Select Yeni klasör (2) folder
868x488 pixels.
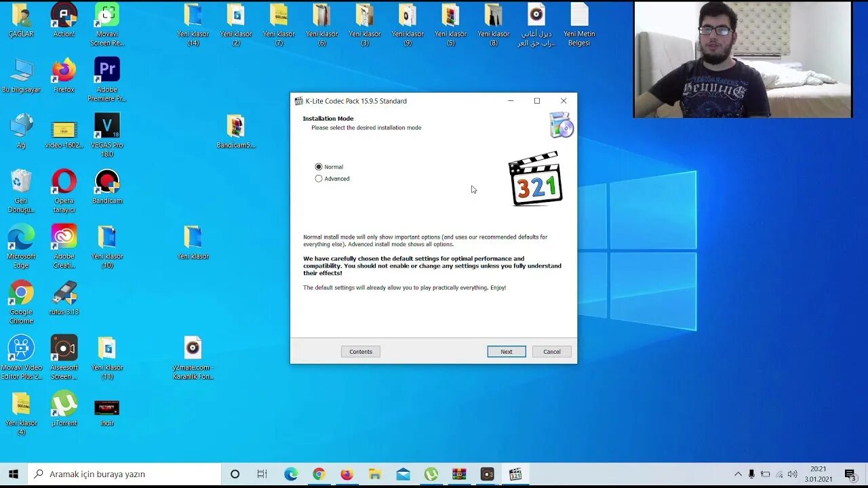coord(235,25)
